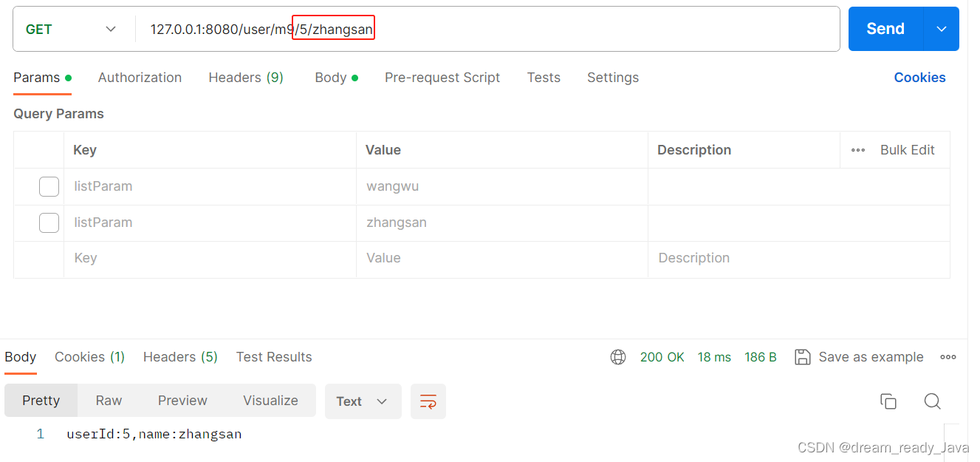Image resolution: width=980 pixels, height=462 pixels.
Task: Click the 186 B response size
Action: point(761,357)
